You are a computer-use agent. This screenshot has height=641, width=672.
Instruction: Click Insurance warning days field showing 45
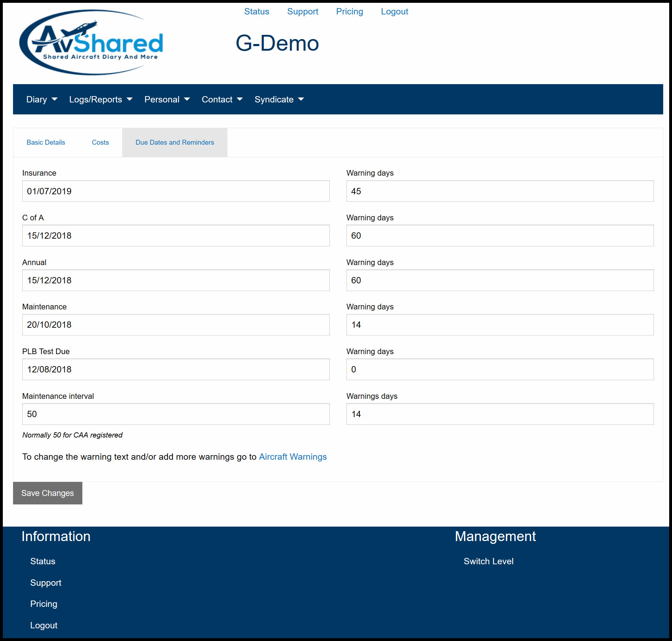(500, 191)
